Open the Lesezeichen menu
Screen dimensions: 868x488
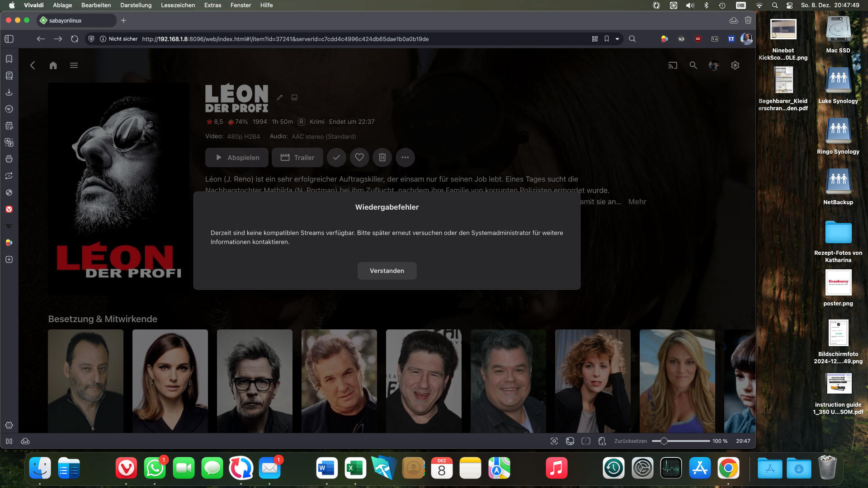178,5
